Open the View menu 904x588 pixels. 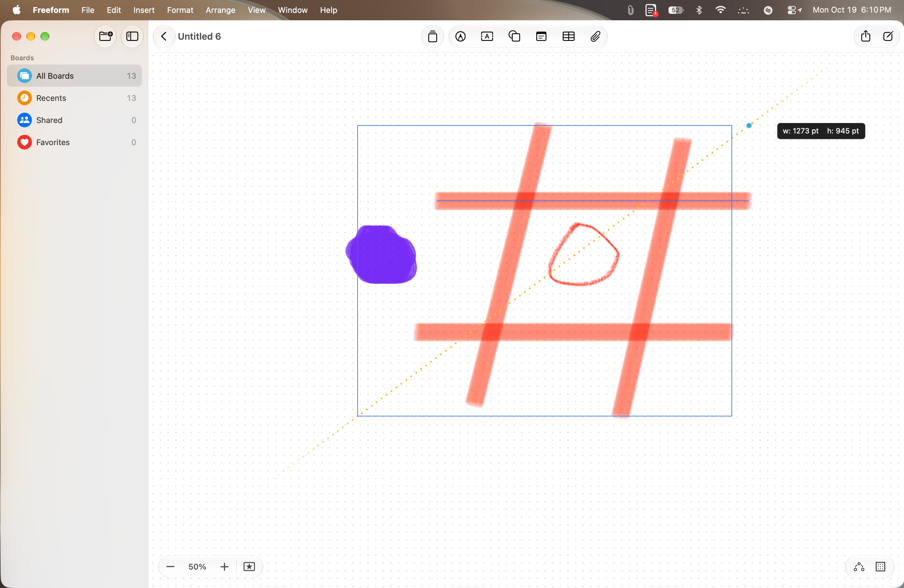tap(256, 10)
